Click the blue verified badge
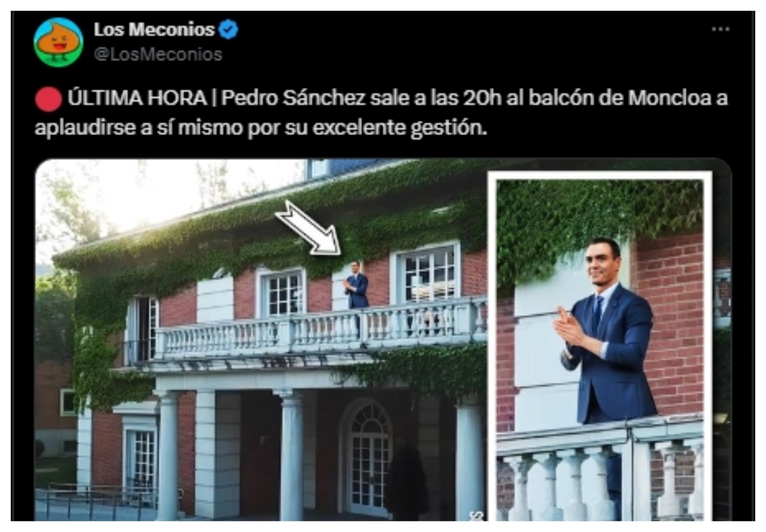The image size is (766, 532). [228, 30]
